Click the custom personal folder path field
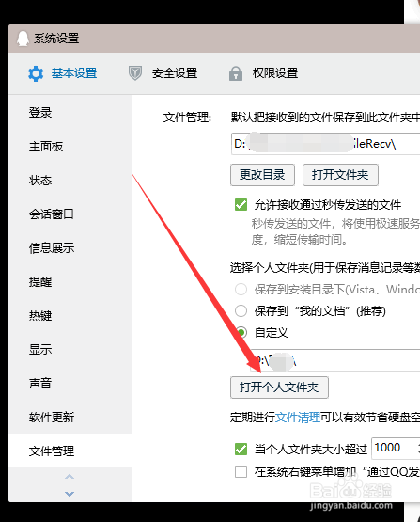The height and width of the screenshot is (522, 420). (x=335, y=360)
